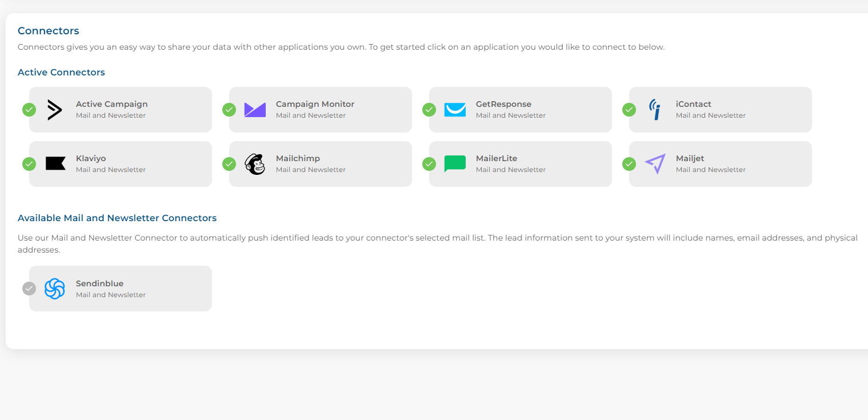Enable the gray checkmark beside Sendinblue
Viewport: 868px width, 420px height.
(x=29, y=289)
